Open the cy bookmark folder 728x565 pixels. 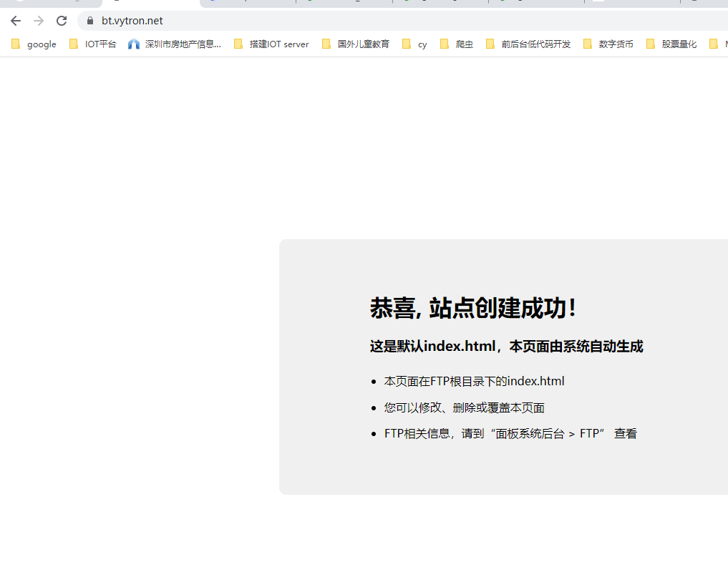[x=414, y=44]
